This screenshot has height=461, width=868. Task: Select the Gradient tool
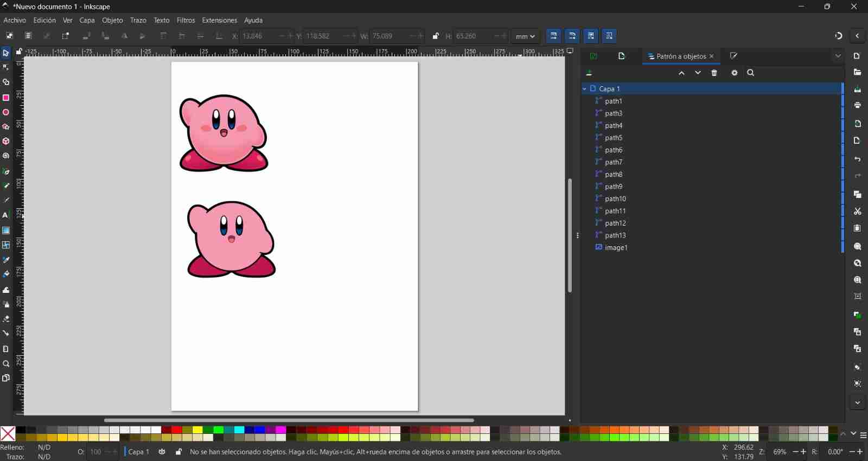point(6,230)
